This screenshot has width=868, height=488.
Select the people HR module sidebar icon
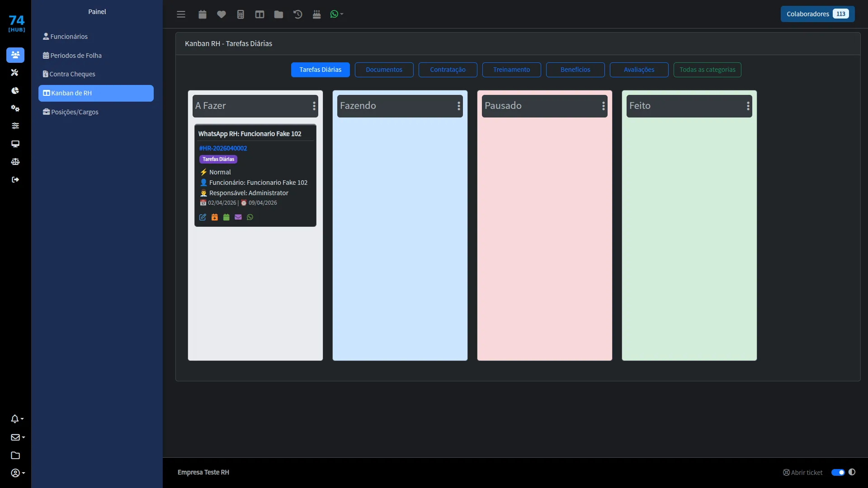(x=15, y=55)
